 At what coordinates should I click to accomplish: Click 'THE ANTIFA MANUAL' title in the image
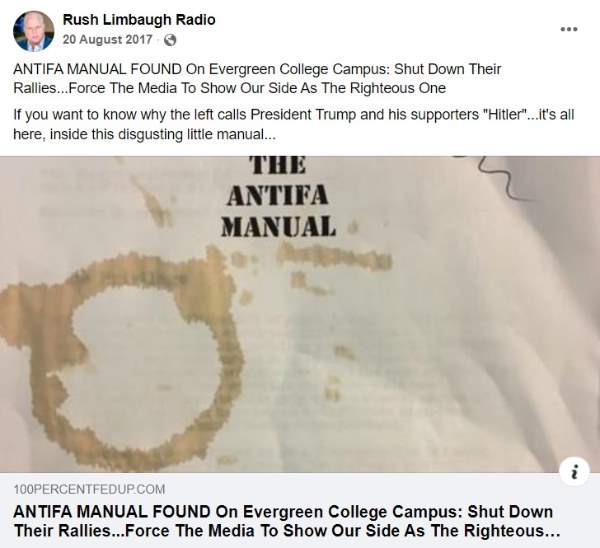(278, 197)
